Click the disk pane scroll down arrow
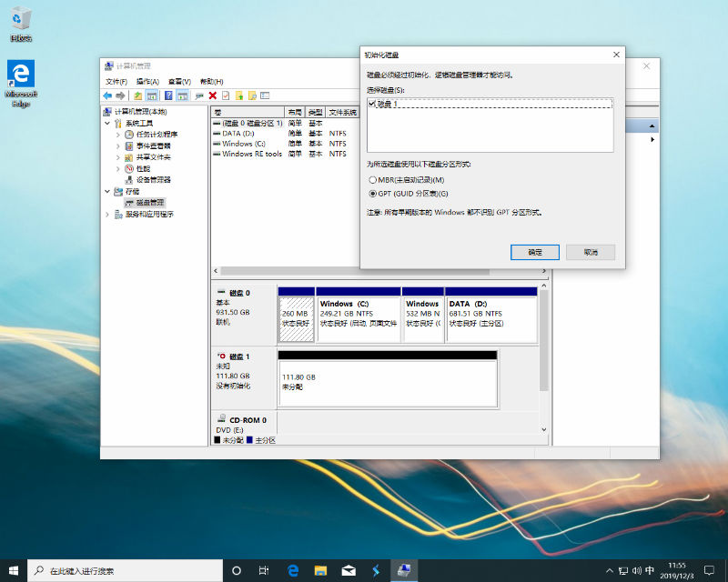 coord(544,430)
